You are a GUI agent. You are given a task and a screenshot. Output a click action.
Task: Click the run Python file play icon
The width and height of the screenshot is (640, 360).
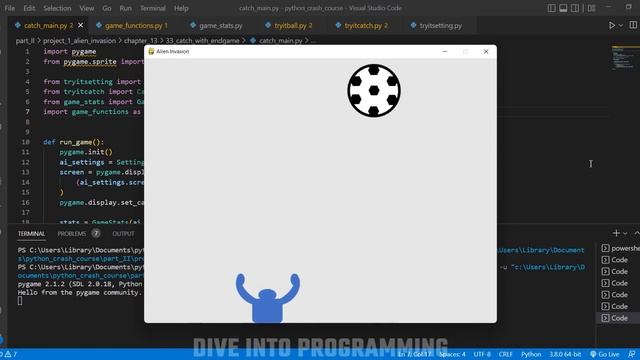coord(612,25)
